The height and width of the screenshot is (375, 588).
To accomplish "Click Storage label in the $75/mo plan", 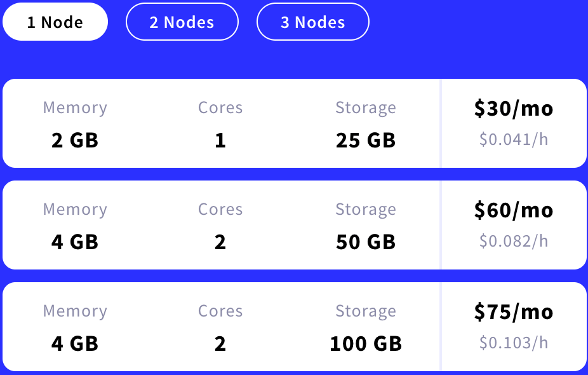I will (366, 311).
